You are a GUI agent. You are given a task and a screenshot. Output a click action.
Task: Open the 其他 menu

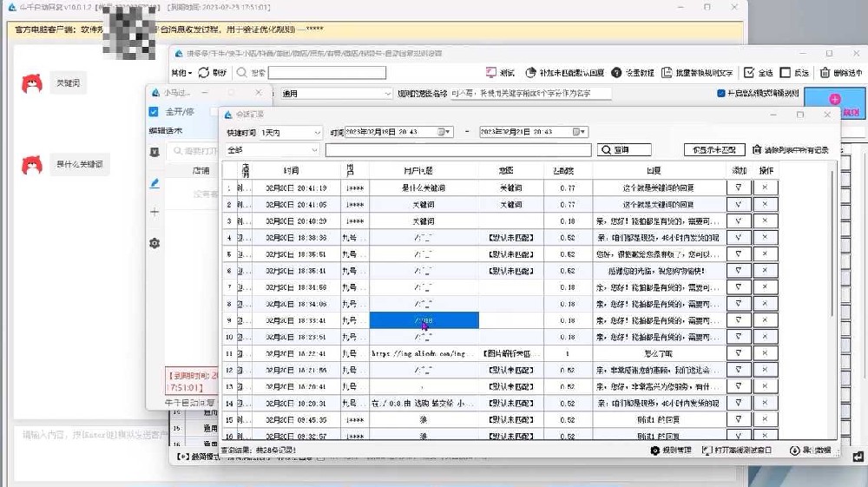click(x=181, y=73)
